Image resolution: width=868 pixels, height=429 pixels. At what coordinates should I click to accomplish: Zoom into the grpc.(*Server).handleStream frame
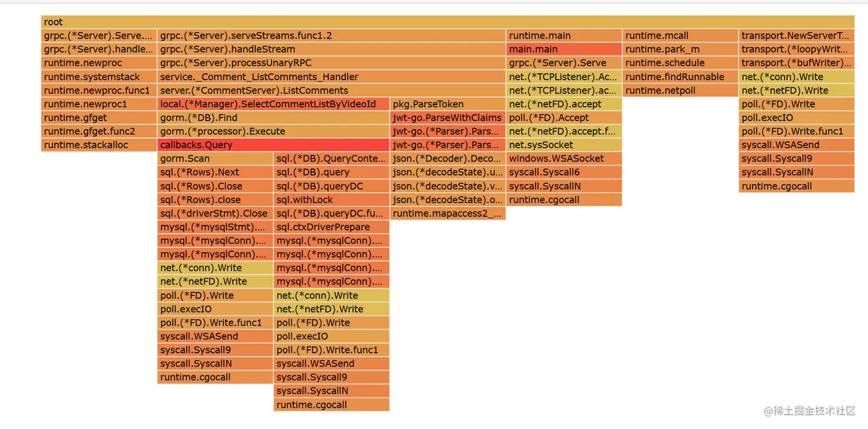[x=331, y=49]
